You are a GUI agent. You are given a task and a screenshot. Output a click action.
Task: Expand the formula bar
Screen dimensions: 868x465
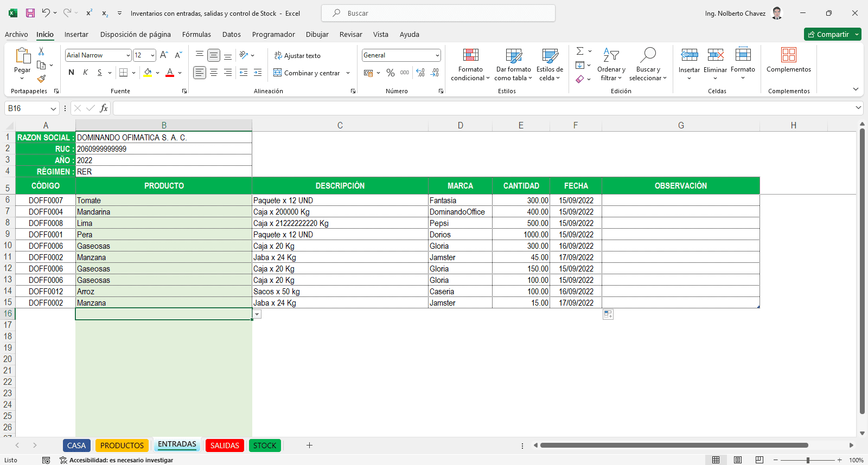(858, 108)
